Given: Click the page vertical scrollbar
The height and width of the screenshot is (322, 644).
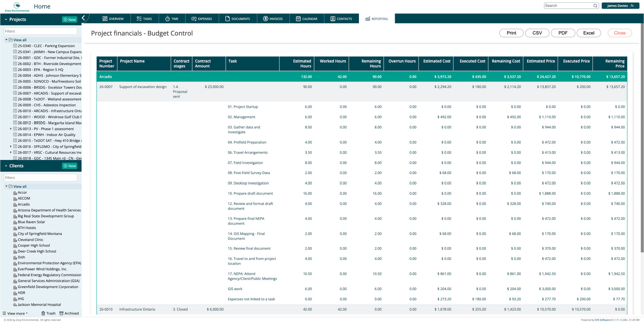Looking at the screenshot, I should pos(642,138).
